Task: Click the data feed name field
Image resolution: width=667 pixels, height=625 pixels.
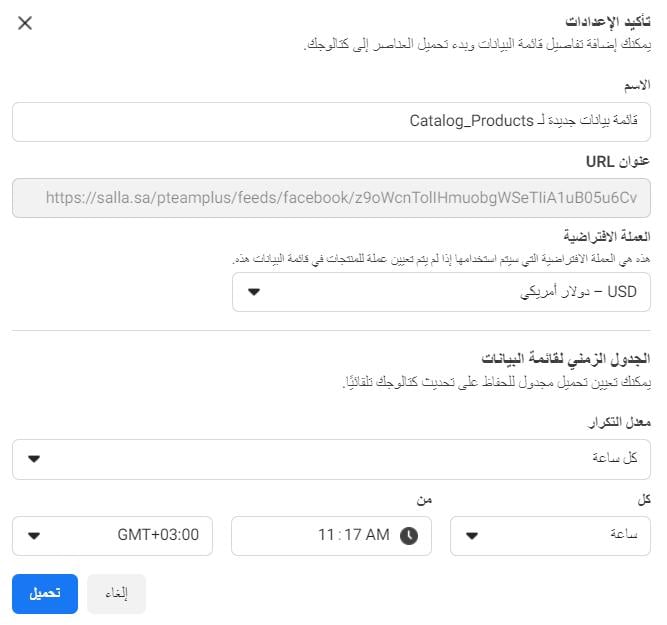Action: click(331, 122)
